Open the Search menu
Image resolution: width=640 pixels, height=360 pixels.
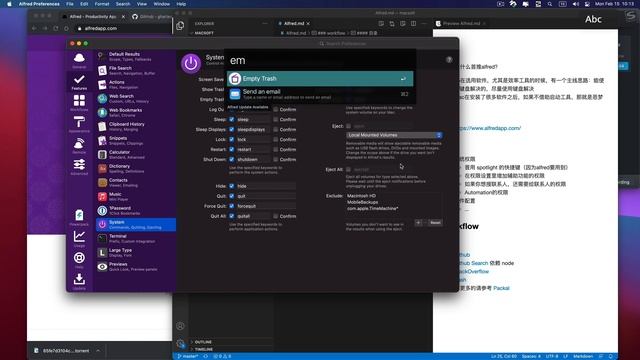[123, 4]
